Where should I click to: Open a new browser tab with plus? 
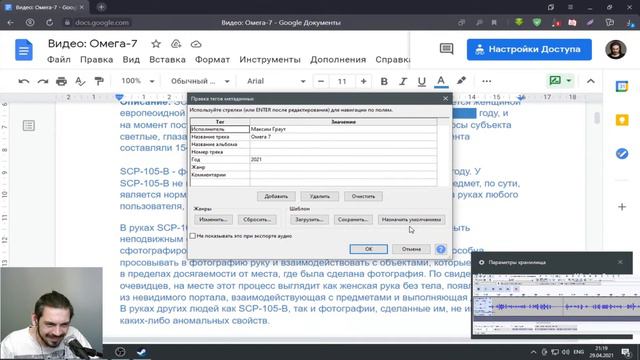coord(101,7)
